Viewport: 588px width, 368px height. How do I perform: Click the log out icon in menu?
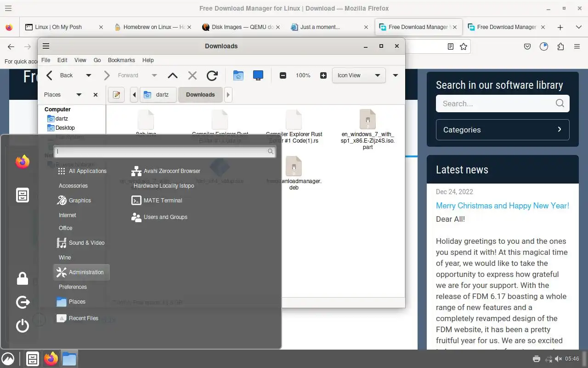pyautogui.click(x=22, y=302)
